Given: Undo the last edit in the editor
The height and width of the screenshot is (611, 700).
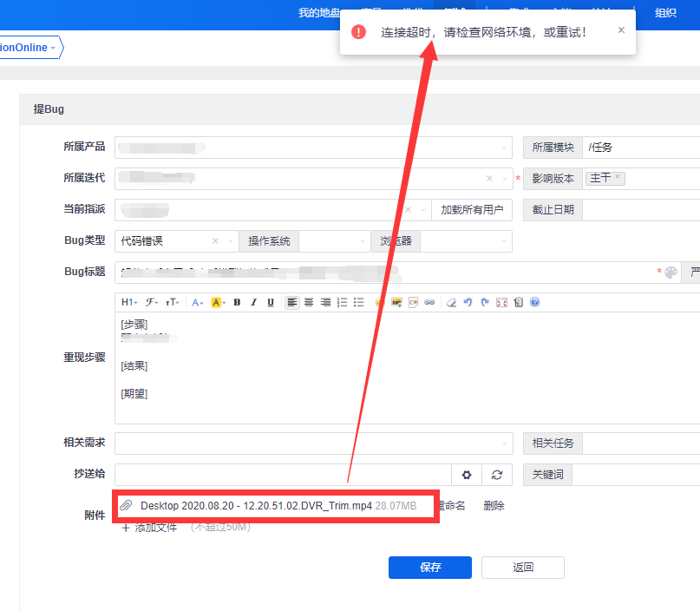Looking at the screenshot, I should pos(468,302).
